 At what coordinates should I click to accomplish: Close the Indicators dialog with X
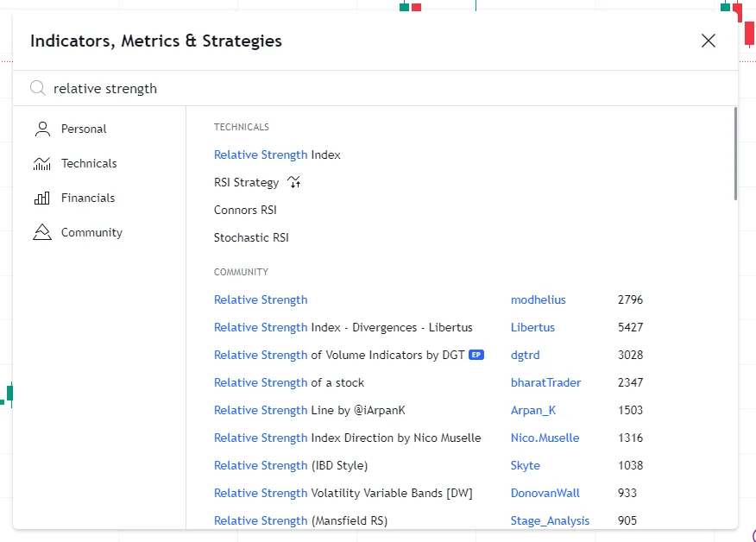tap(709, 41)
